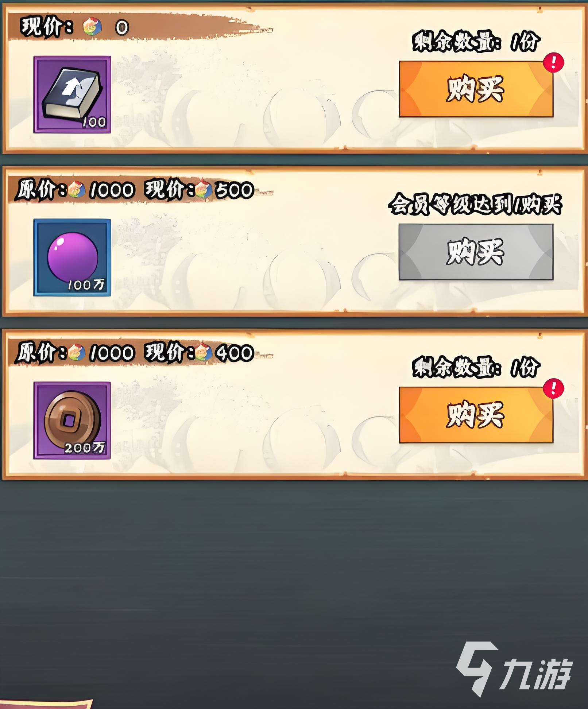Click 剩余数量 1份 label in coin card
588x709 pixels.
pyautogui.click(x=476, y=367)
